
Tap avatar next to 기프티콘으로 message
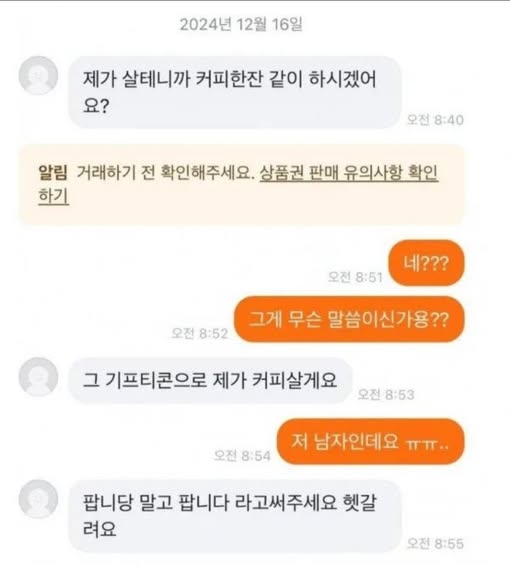[x=38, y=377]
